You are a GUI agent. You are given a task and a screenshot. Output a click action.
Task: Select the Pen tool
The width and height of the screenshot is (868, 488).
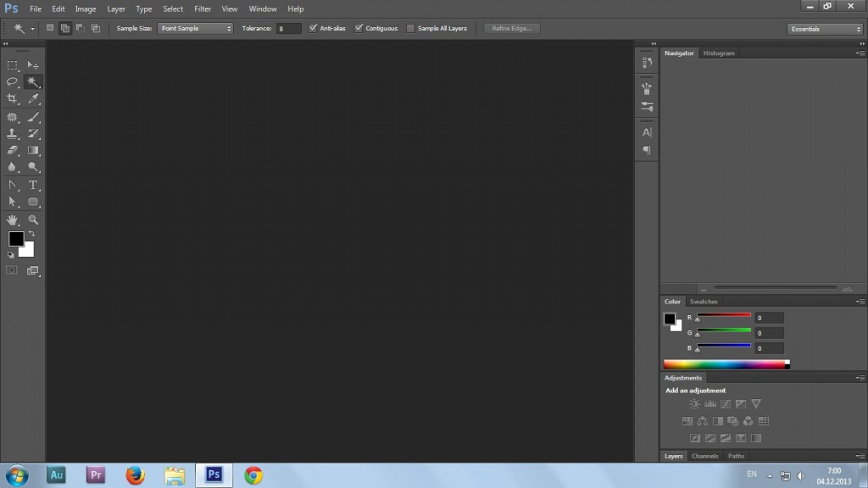coord(12,185)
